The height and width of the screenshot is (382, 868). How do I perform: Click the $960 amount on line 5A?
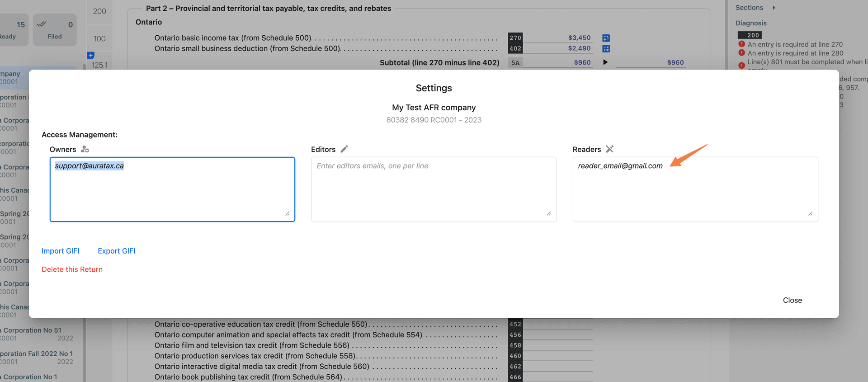click(x=582, y=62)
